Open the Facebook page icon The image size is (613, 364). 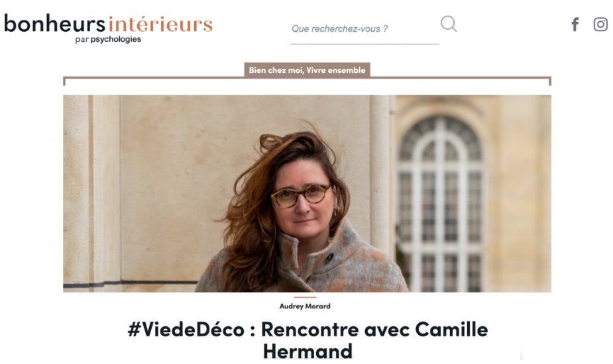(575, 24)
